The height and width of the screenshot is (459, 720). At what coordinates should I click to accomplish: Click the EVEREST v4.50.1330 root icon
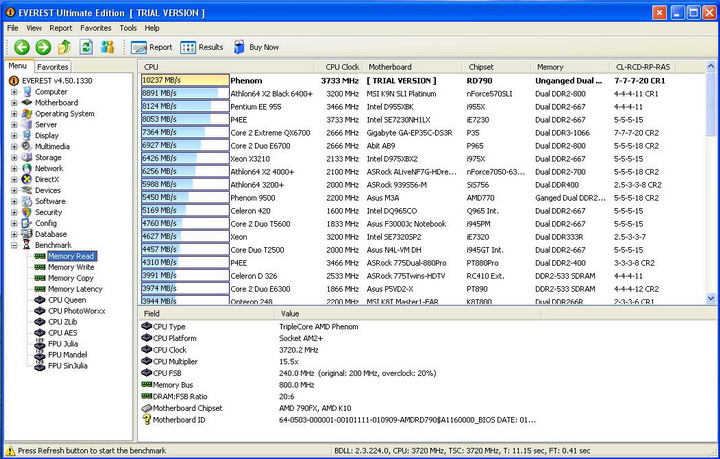pos(14,81)
